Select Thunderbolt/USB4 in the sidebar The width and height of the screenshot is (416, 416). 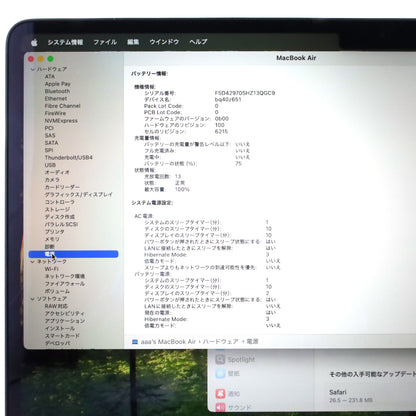tap(69, 157)
